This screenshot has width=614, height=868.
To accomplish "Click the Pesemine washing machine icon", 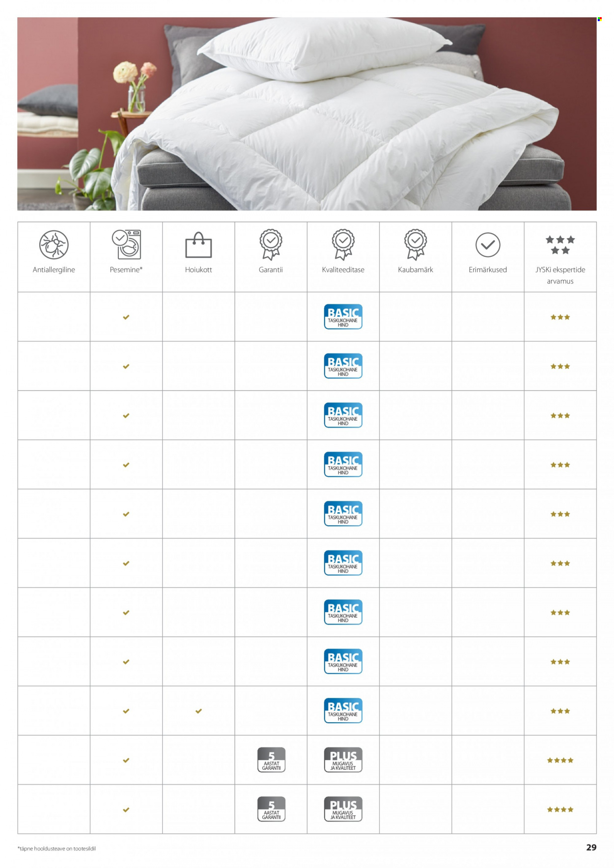I will [x=126, y=244].
